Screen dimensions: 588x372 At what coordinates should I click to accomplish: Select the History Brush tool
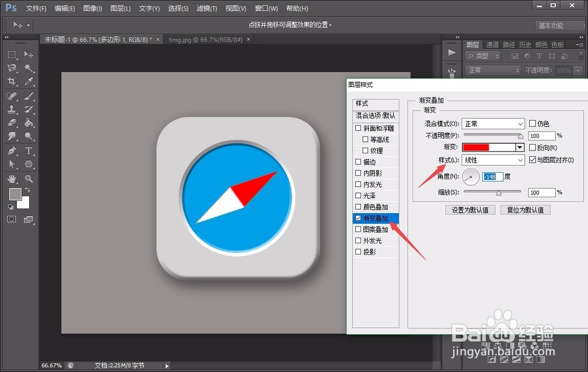[x=28, y=109]
